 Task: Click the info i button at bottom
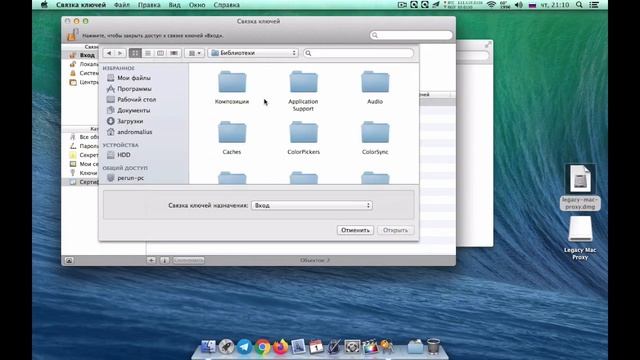coord(164,260)
